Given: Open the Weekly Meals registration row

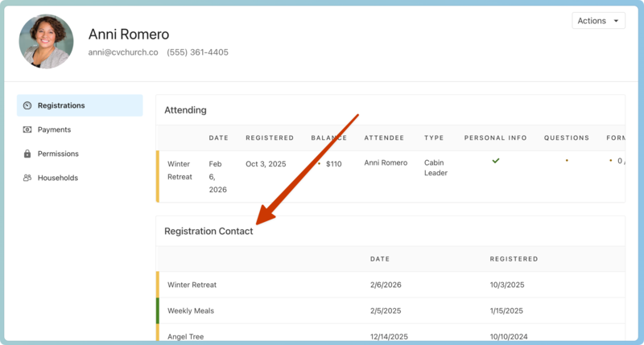Looking at the screenshot, I should coord(190,310).
